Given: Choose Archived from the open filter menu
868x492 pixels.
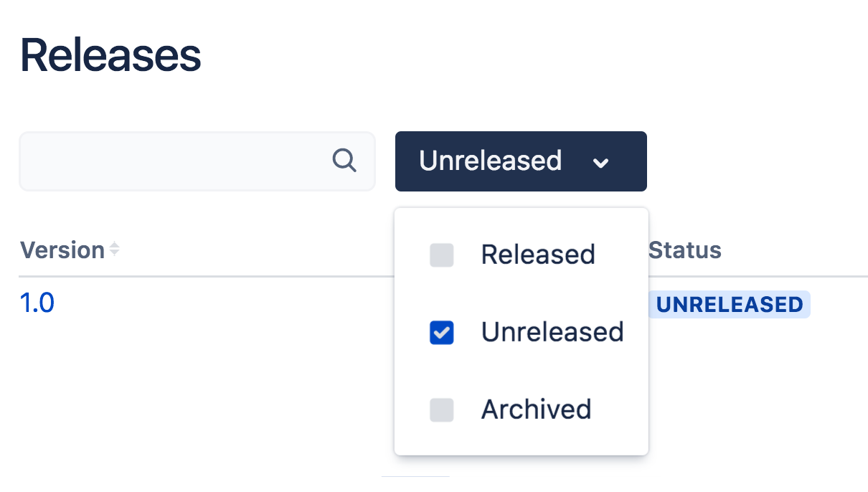Looking at the screenshot, I should 535,410.
